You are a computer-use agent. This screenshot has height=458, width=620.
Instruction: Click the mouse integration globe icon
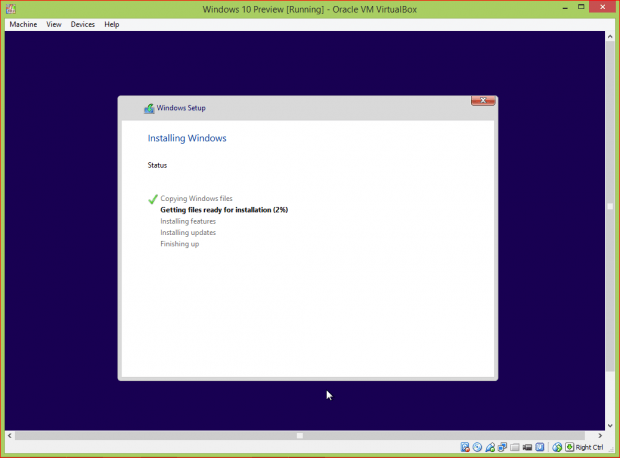[557, 447]
